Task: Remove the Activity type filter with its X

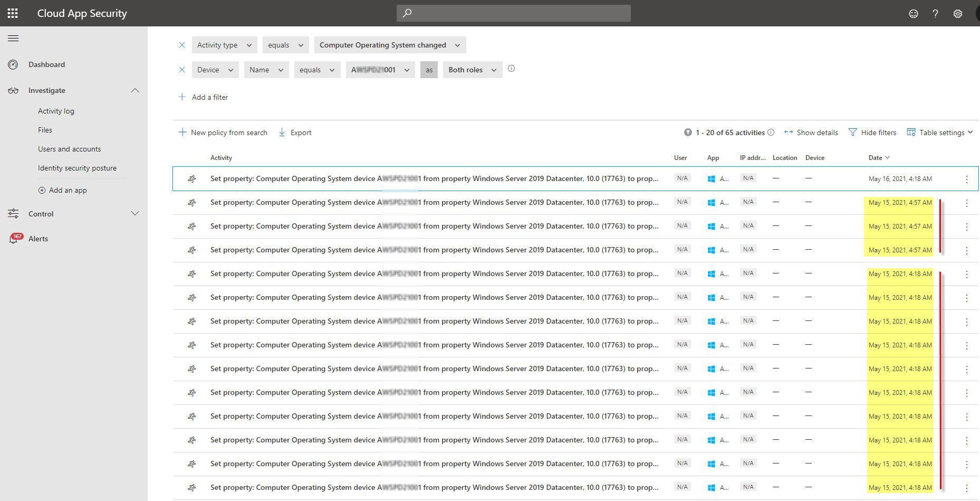Action: pyautogui.click(x=182, y=45)
